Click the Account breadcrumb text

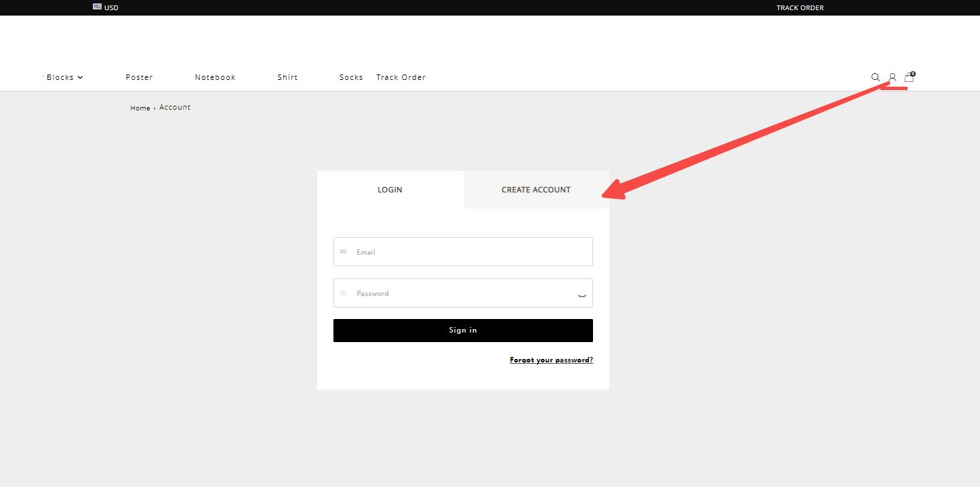175,107
